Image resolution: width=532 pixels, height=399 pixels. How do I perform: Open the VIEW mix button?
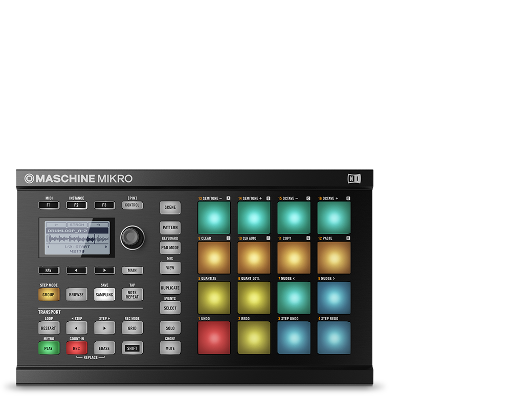pyautogui.click(x=170, y=268)
